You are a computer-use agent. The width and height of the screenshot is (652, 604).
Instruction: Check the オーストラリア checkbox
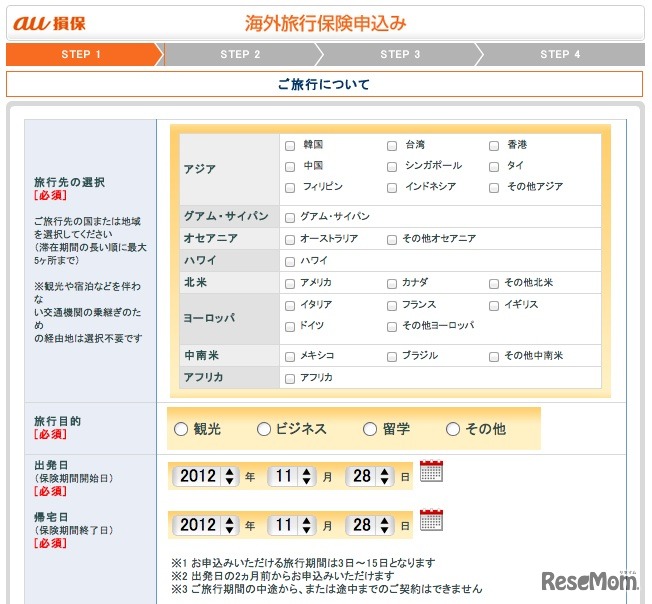click(x=290, y=239)
